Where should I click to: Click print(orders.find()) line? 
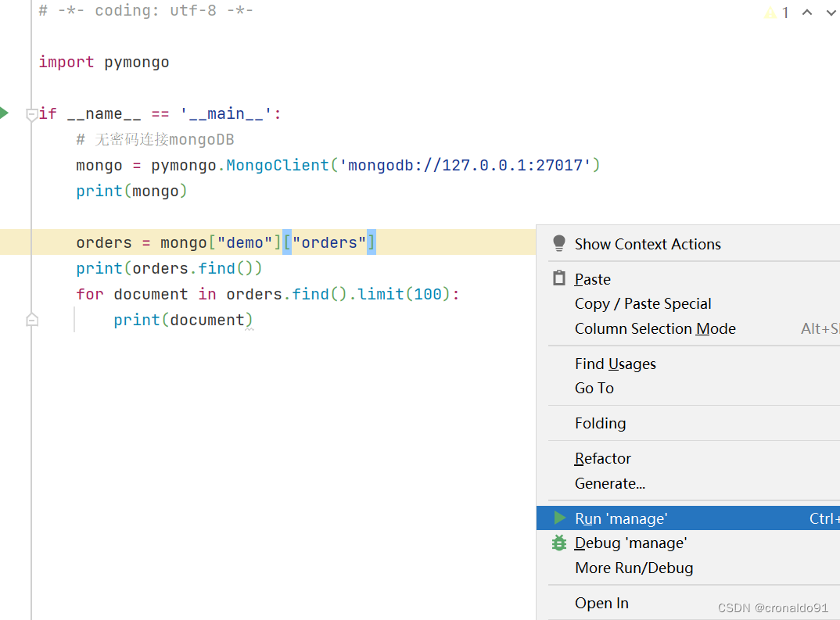[169, 268]
